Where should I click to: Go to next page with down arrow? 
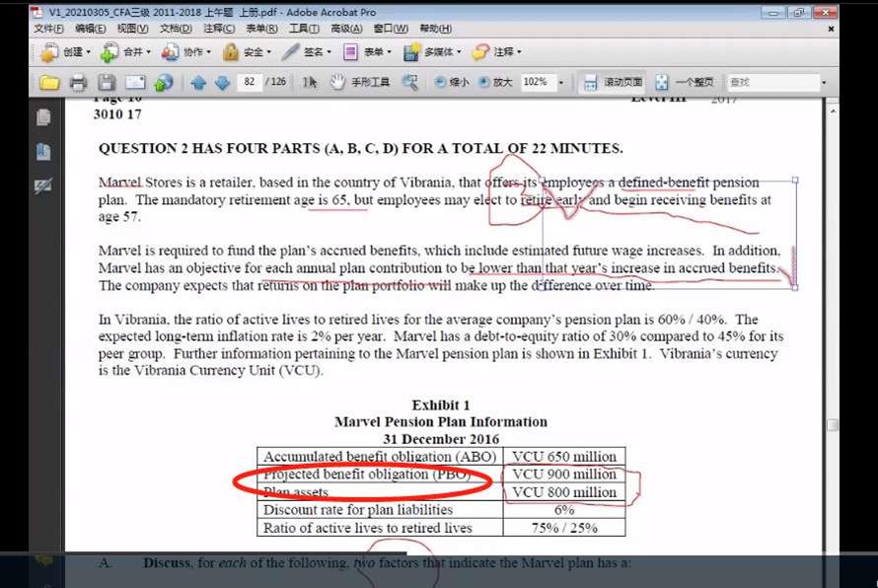[x=222, y=83]
